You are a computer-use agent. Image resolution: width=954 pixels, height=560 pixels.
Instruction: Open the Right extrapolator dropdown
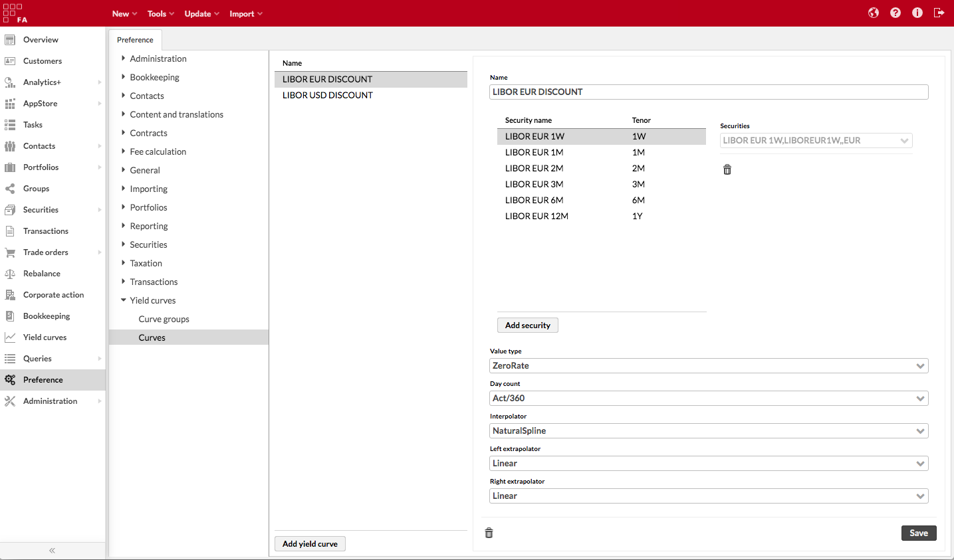709,496
